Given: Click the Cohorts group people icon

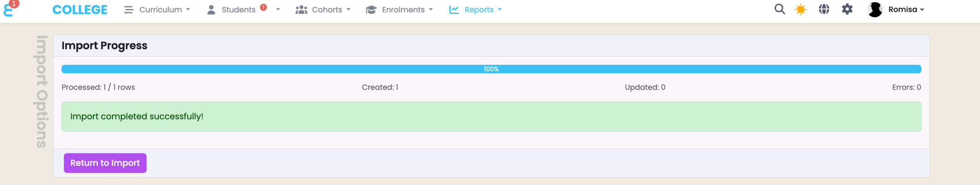Looking at the screenshot, I should (301, 10).
